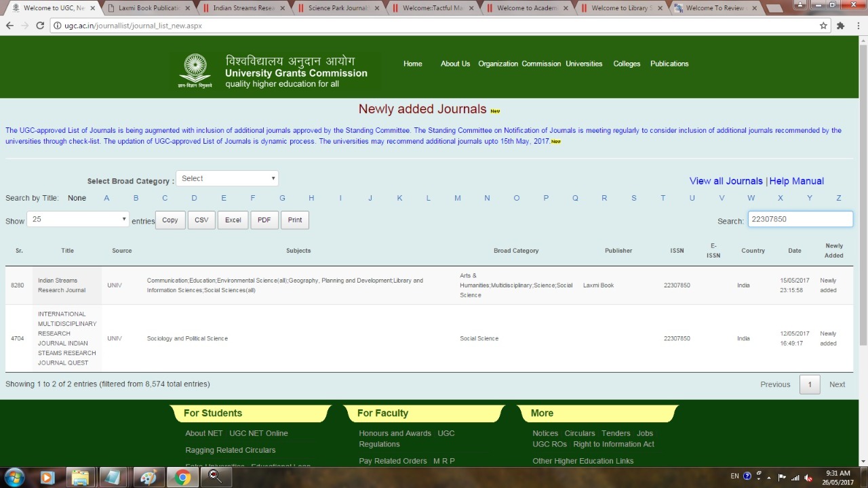Launch Windows Media Player from taskbar
The height and width of the screenshot is (488, 868).
click(x=47, y=477)
